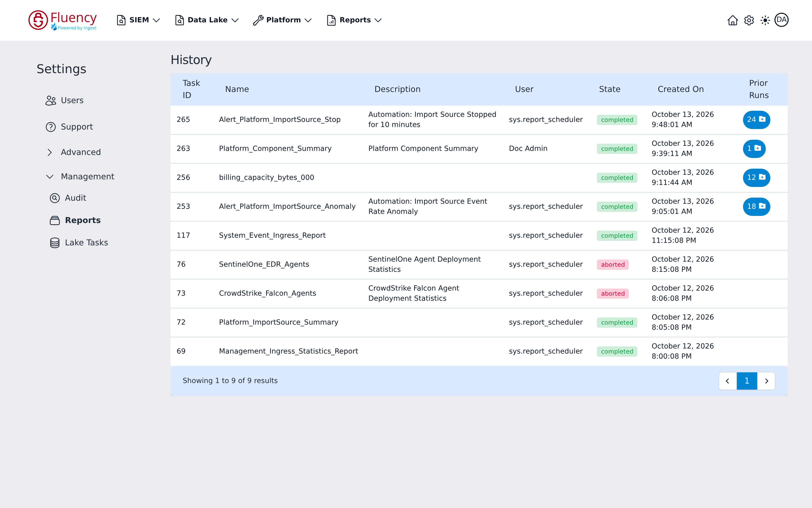Click the Users people icon in sidebar

pos(51,101)
